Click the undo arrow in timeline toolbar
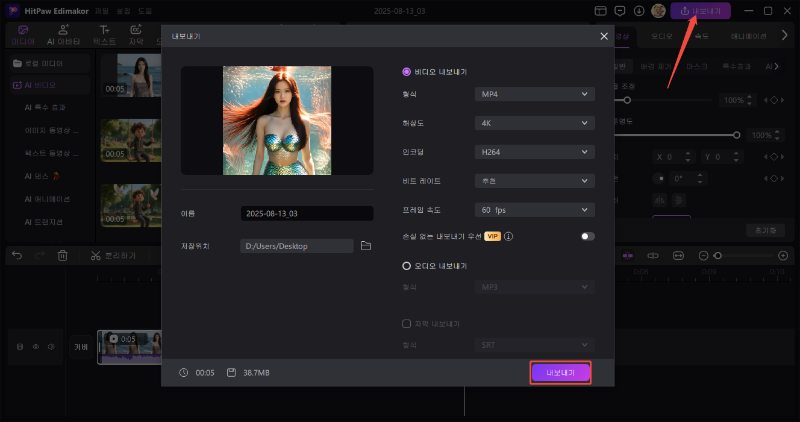800x422 pixels. click(x=16, y=256)
